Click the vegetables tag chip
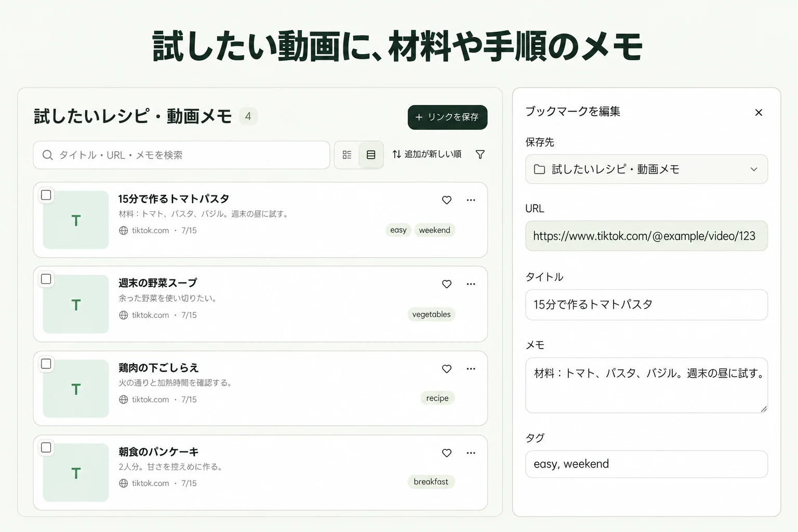The width and height of the screenshot is (798, 532). coord(431,314)
